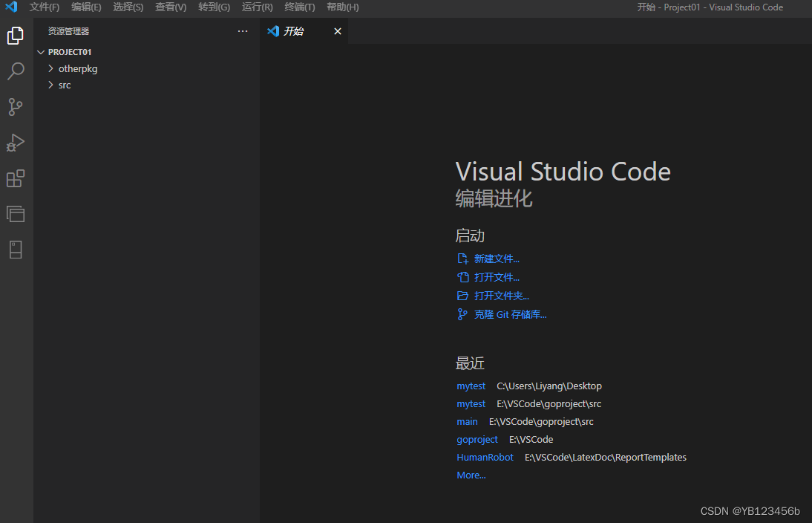Click the 新建文件... link
Image resolution: width=812 pixels, height=523 pixels.
497,259
